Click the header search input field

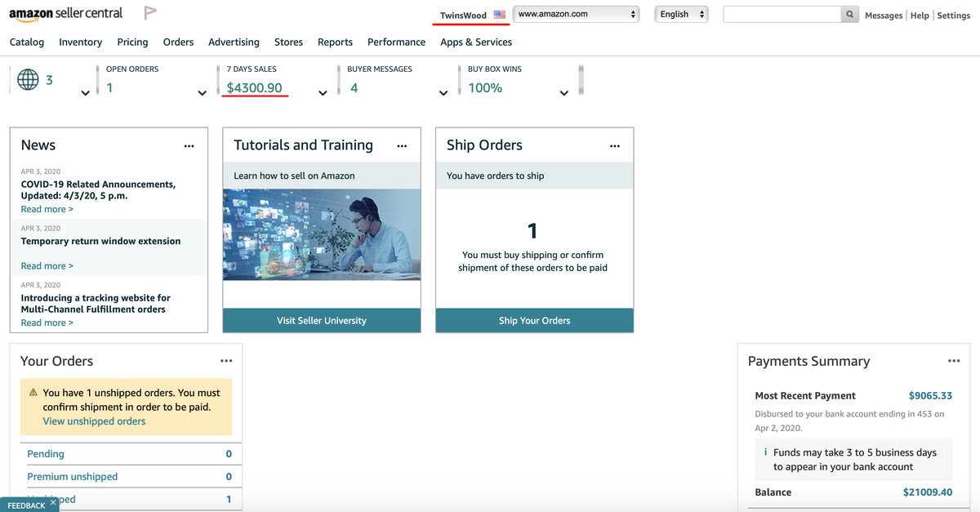(782, 15)
